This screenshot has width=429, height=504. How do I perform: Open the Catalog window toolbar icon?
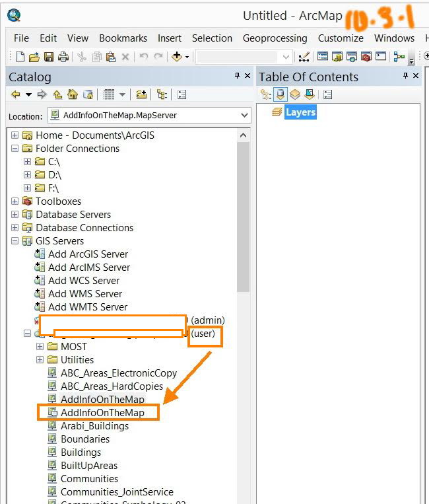point(337,57)
